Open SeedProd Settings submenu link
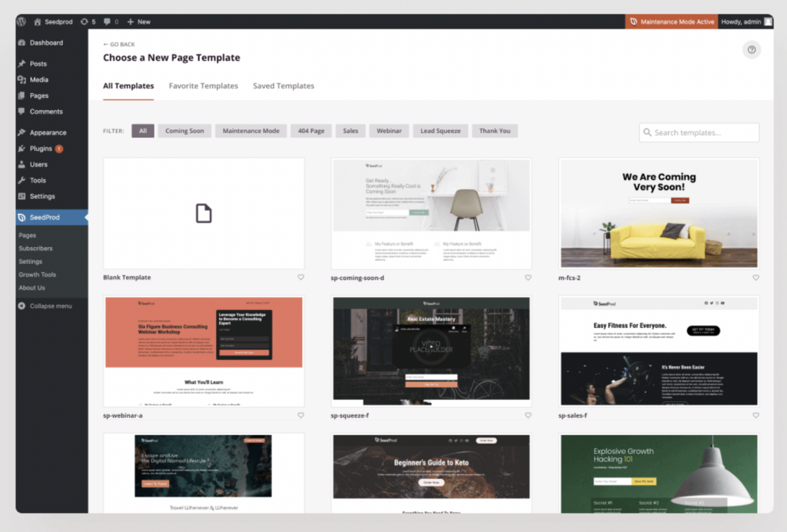 31,261
